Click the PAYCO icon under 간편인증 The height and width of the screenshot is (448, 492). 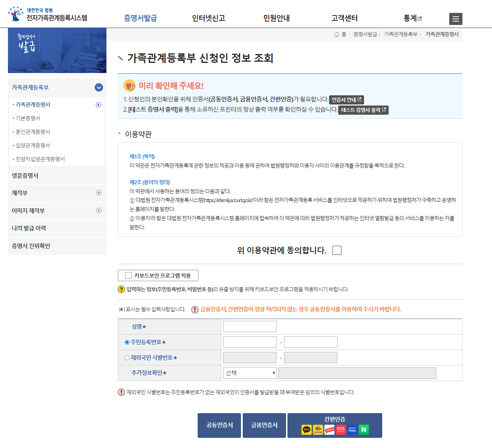(x=330, y=430)
